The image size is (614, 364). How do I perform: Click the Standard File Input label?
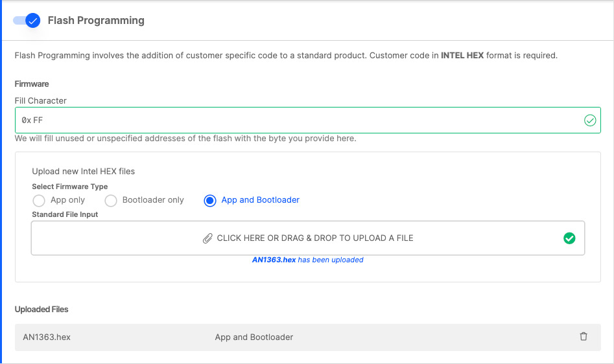pos(65,214)
